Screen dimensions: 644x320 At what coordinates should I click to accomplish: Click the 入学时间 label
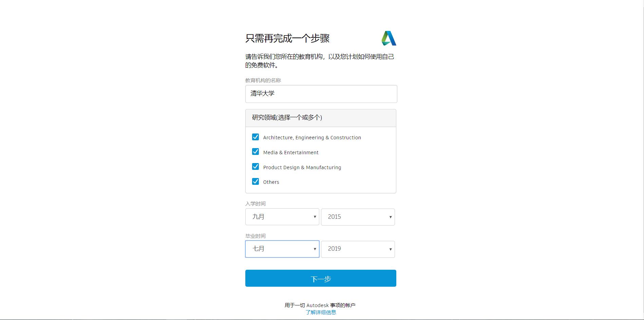pos(255,203)
